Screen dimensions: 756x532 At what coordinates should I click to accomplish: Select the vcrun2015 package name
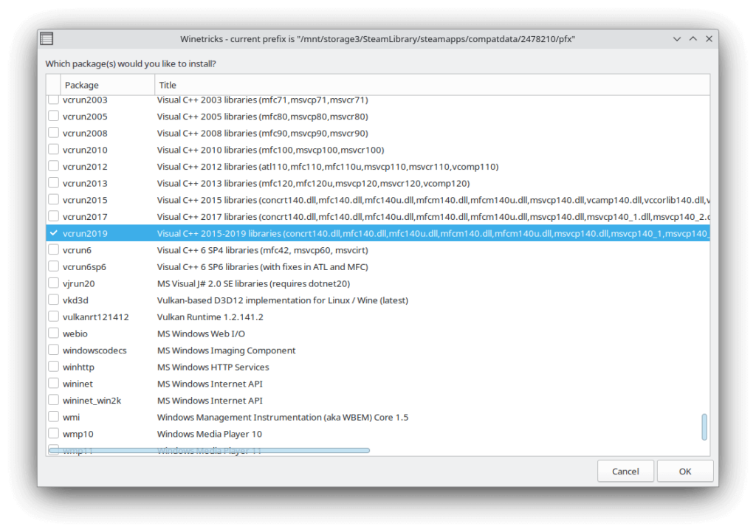[x=85, y=200]
